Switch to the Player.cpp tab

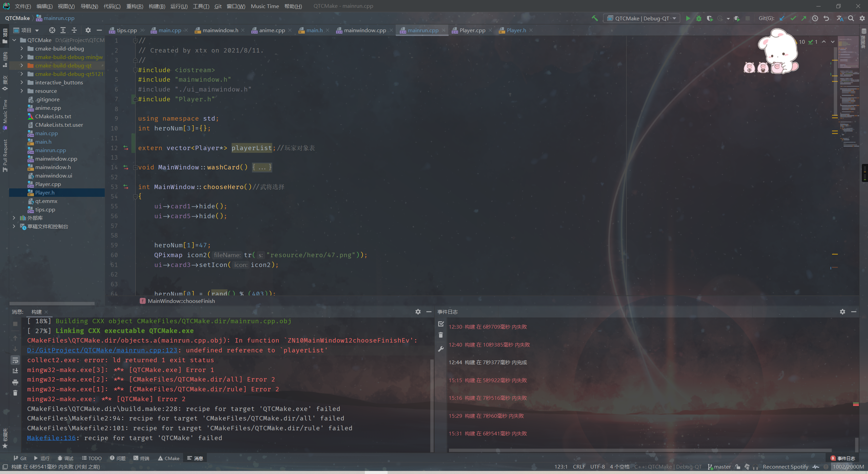click(472, 30)
